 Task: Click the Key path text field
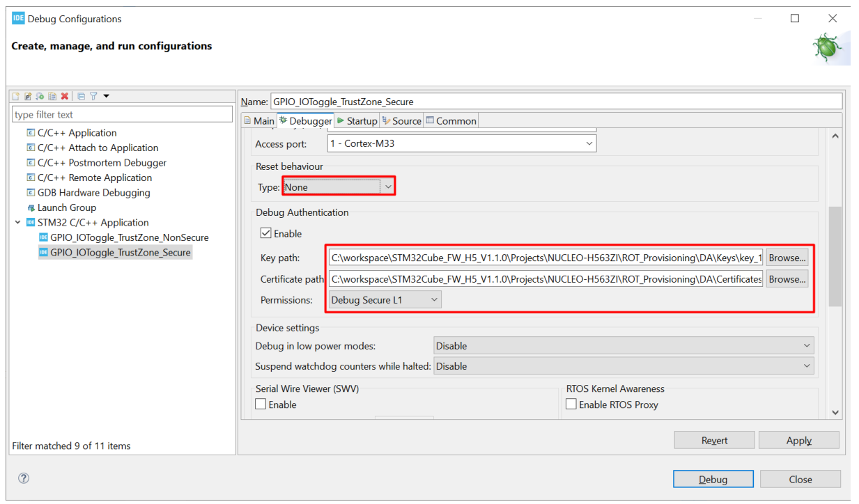click(x=546, y=258)
